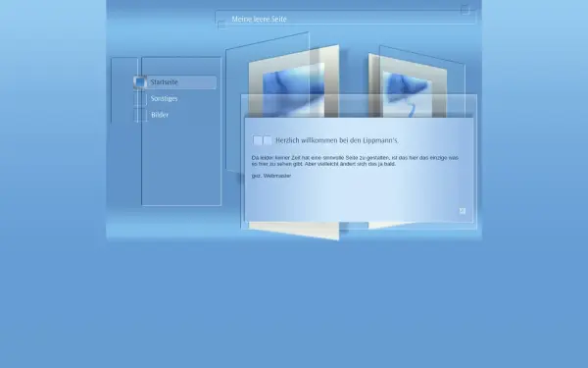Click the line starting 'Da leider keiner Zeit'
This screenshot has width=588, height=368.
pos(355,158)
